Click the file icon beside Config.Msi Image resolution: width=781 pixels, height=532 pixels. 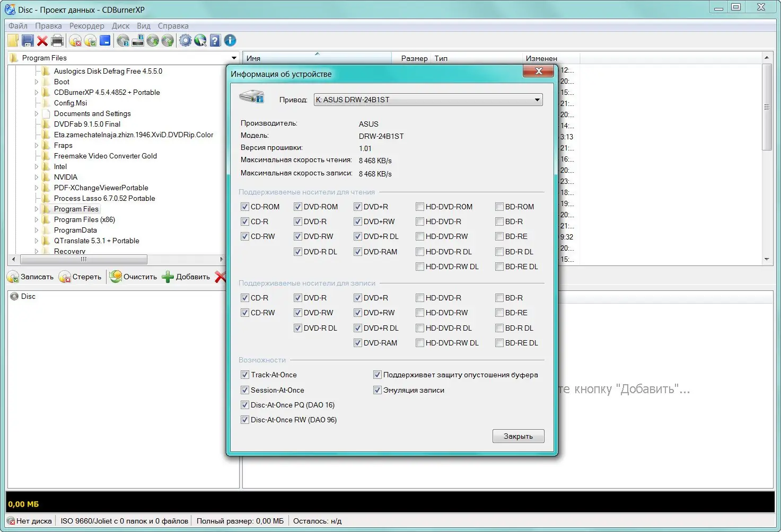tap(47, 103)
